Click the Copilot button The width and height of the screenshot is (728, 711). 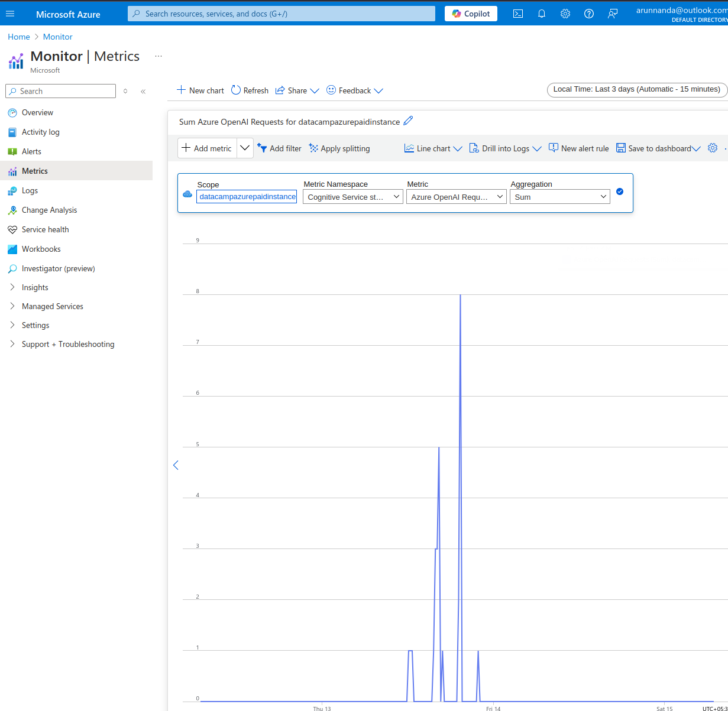pyautogui.click(x=471, y=14)
